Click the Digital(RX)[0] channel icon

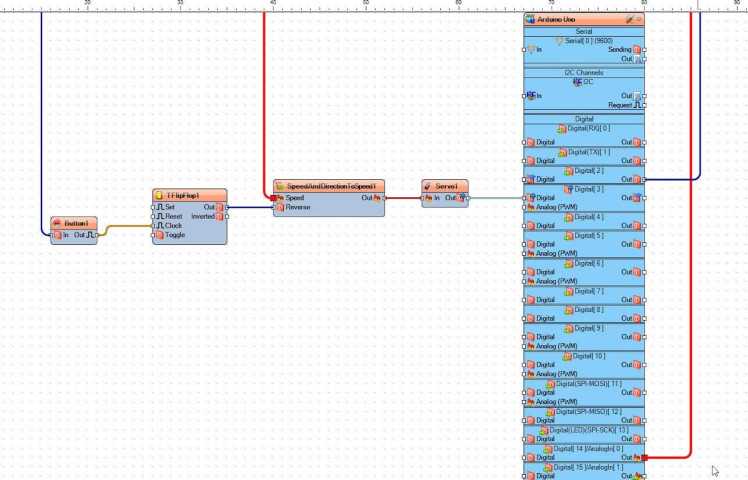coord(561,129)
